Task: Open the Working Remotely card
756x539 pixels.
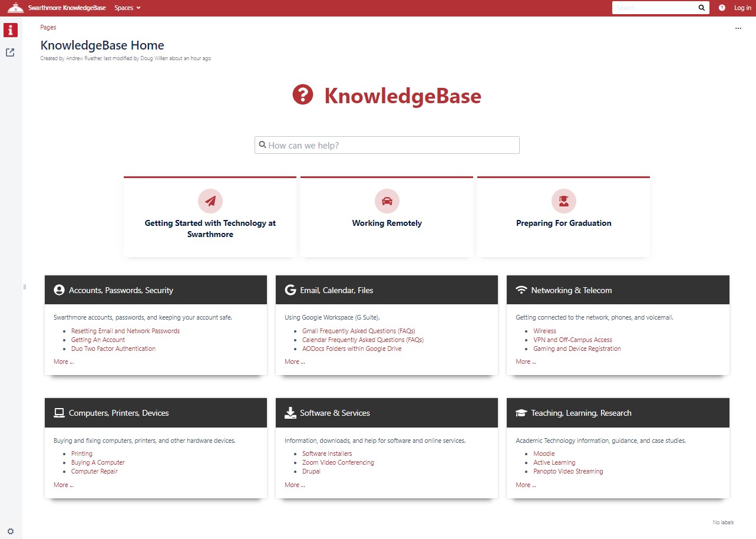Action: point(387,216)
